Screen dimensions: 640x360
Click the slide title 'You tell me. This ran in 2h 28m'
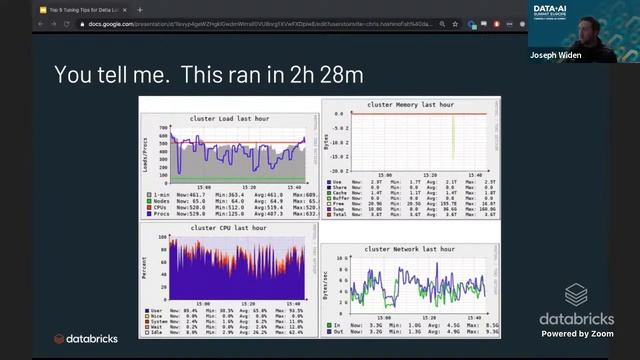point(209,75)
